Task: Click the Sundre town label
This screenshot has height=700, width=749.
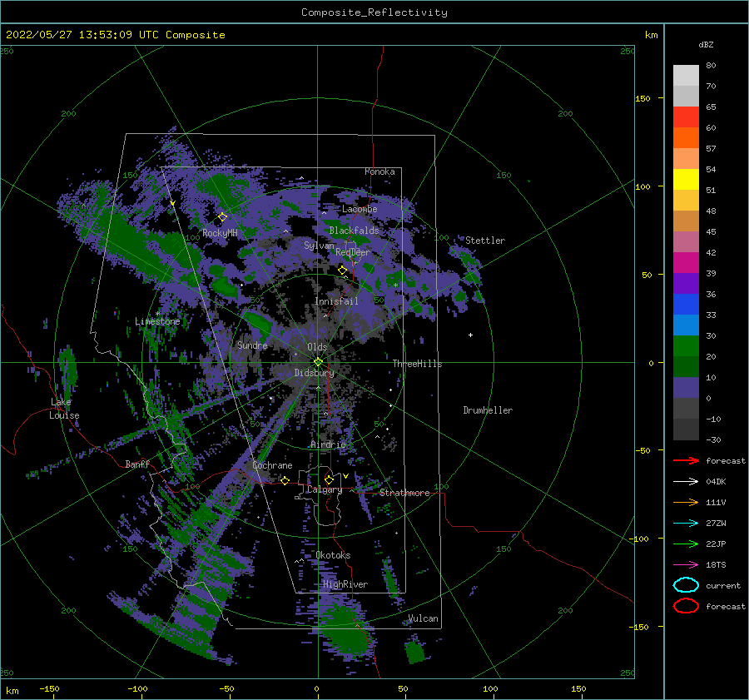Action: point(252,345)
